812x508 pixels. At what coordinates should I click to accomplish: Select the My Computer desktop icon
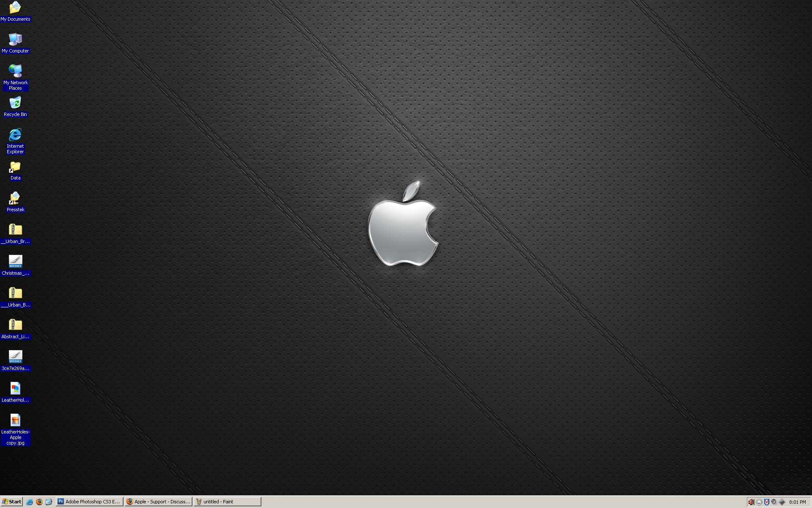15,39
